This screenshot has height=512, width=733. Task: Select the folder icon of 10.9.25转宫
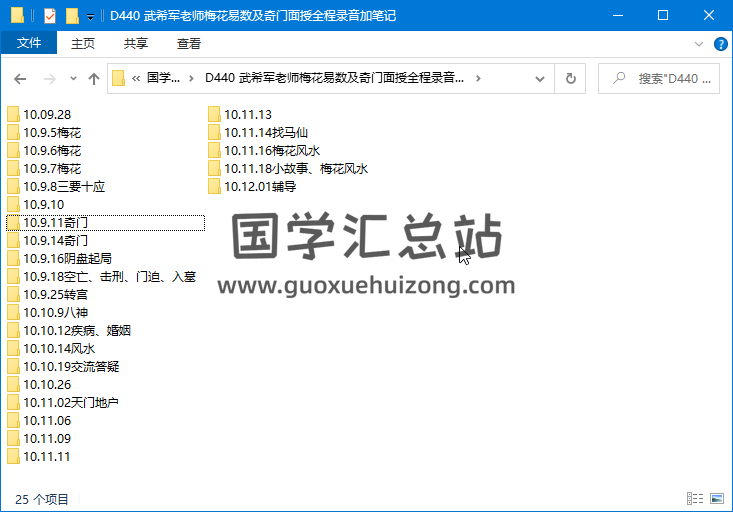pos(14,295)
